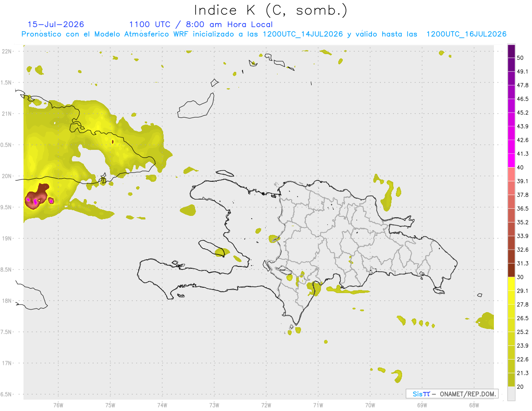532x411 pixels.
Task: Click the colorbar value "31.3"
Action: coord(523,263)
